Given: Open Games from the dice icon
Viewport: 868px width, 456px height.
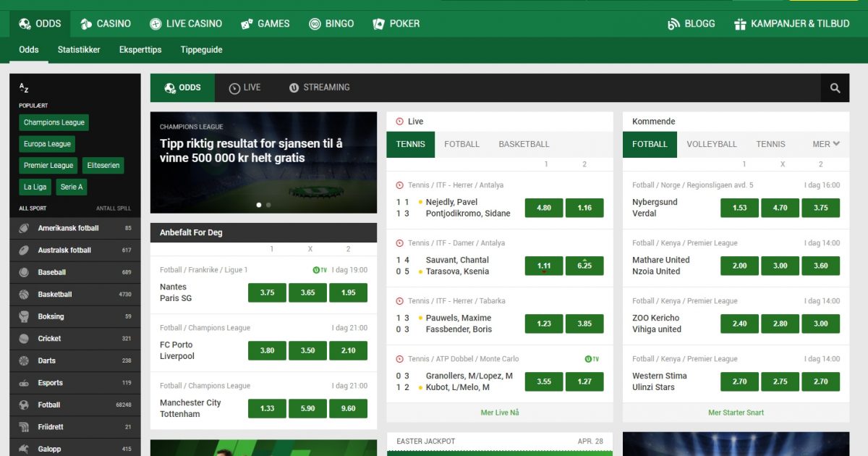Looking at the screenshot, I should (246, 23).
